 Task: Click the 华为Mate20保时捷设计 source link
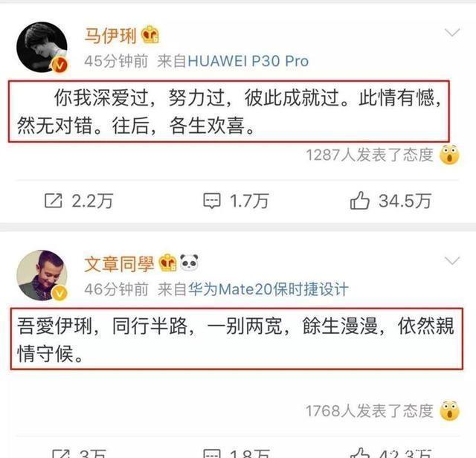268,289
